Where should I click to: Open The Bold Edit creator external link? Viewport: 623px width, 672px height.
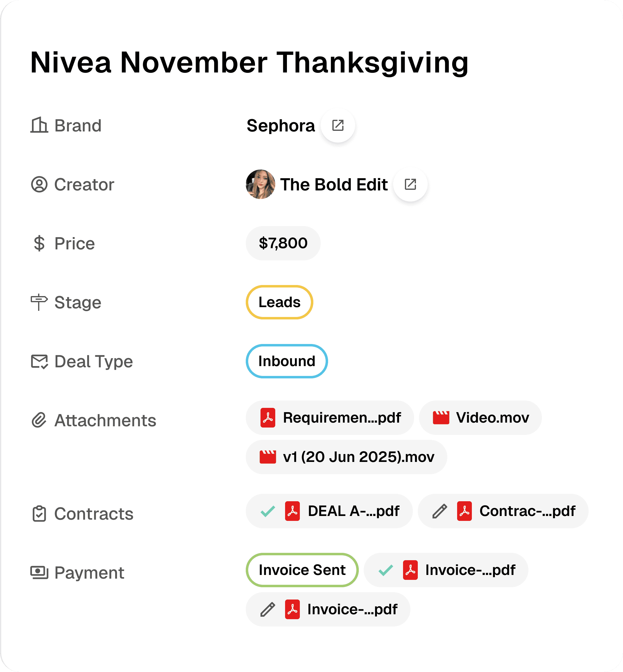pyautogui.click(x=410, y=184)
